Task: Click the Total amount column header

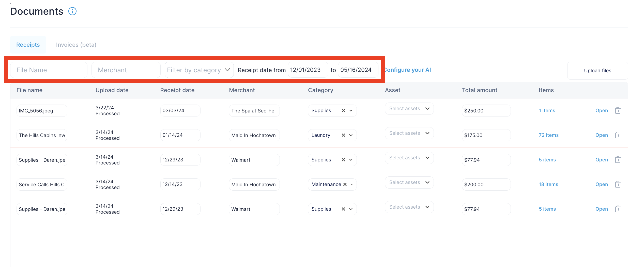Action: click(x=480, y=90)
